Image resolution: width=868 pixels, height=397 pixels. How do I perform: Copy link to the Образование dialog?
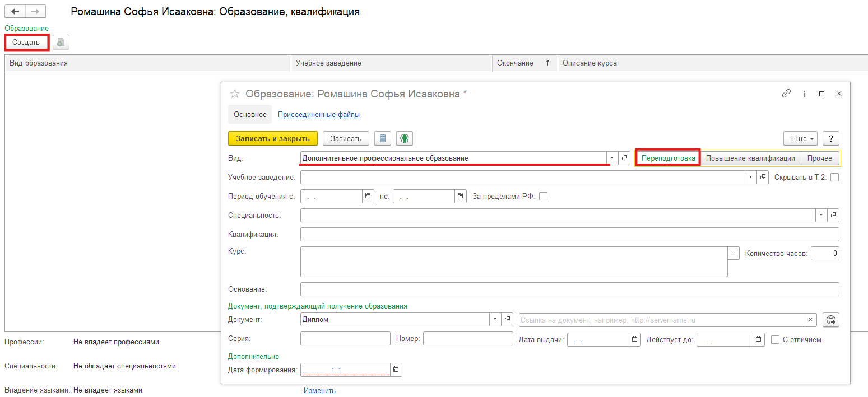787,94
